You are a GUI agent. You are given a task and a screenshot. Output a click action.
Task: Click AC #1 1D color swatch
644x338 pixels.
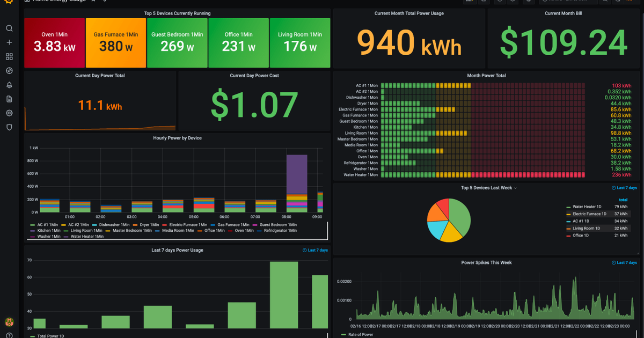(x=569, y=221)
